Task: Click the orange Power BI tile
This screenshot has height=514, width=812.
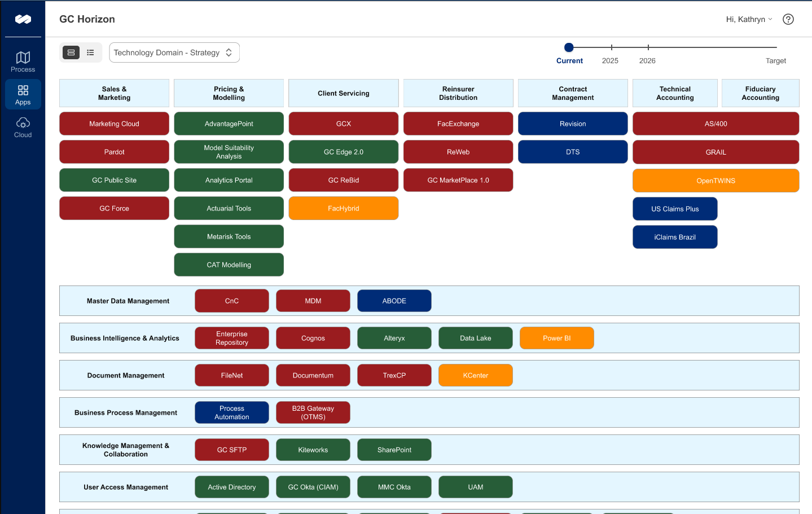Action: pos(556,338)
